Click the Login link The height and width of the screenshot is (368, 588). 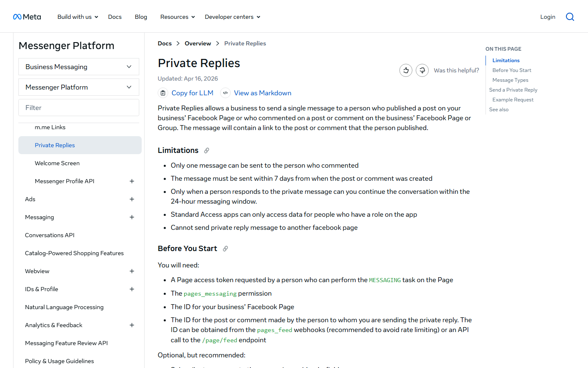548,17
